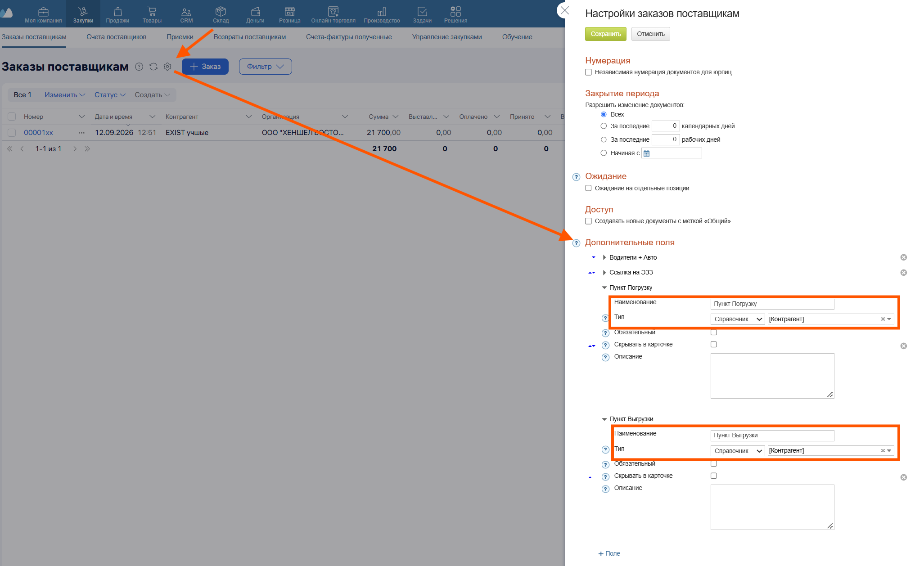Click the calendar days number input
This screenshot has width=924, height=566.
click(666, 126)
